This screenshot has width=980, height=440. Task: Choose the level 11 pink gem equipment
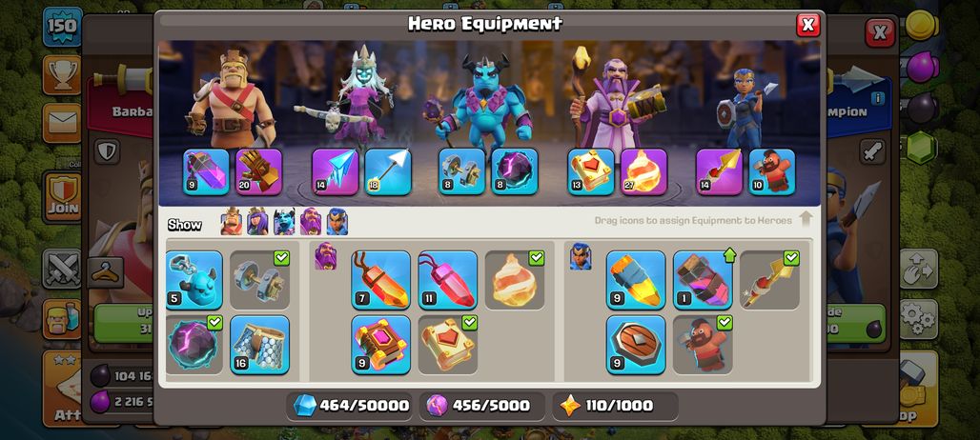pos(447,280)
